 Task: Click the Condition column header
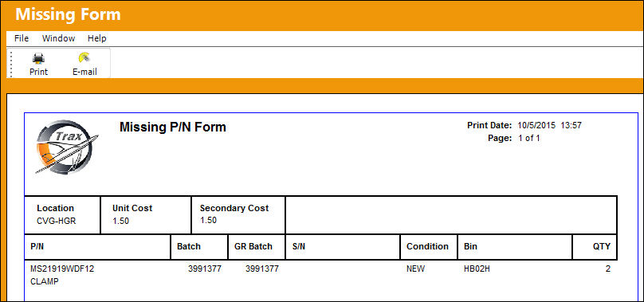pos(427,246)
